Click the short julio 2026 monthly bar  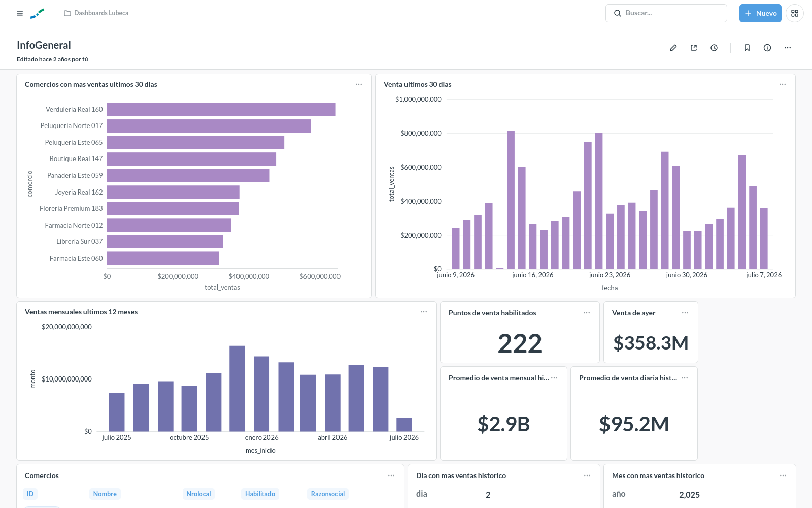404,425
